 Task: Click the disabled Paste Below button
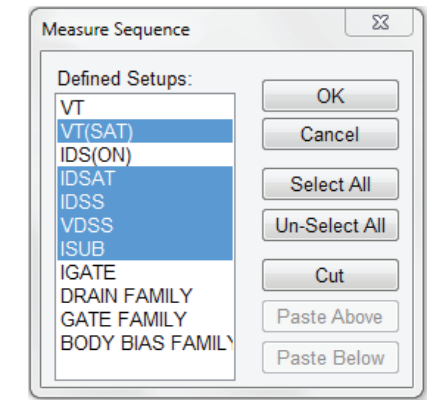pyautogui.click(x=330, y=357)
